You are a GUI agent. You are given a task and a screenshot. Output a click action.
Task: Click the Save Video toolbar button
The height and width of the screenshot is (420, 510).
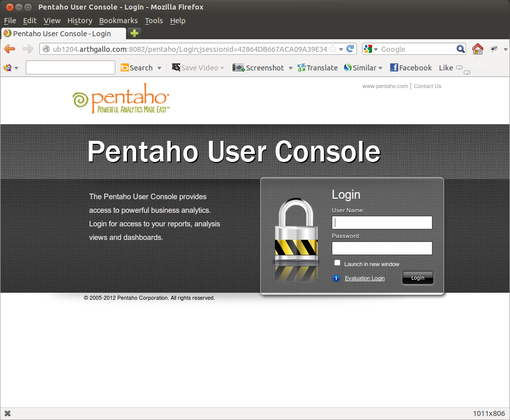[x=195, y=67]
